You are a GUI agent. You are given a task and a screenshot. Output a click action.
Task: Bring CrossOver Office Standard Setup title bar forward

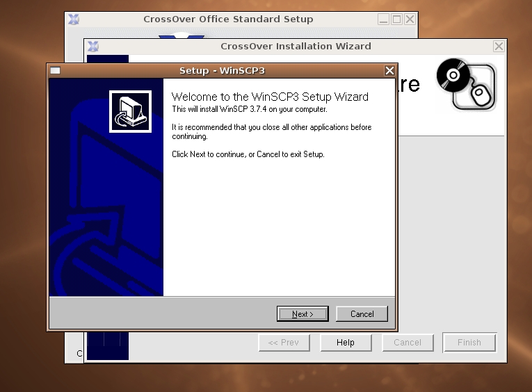point(228,19)
